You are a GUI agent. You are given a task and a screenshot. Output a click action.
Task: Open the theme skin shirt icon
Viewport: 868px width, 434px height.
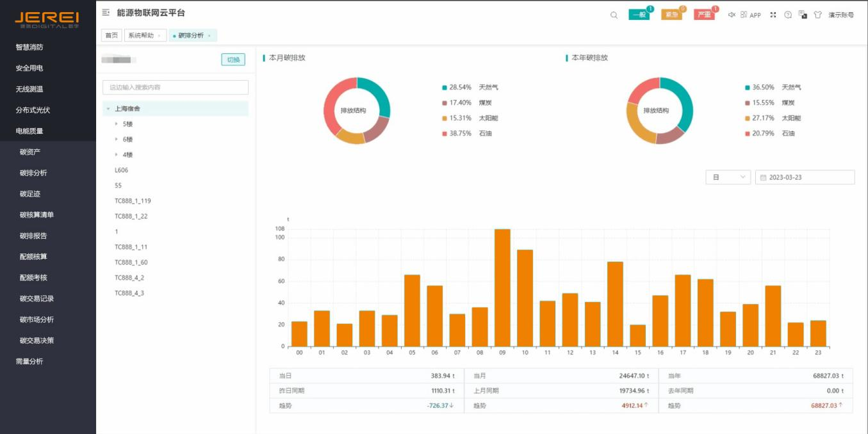coord(817,15)
